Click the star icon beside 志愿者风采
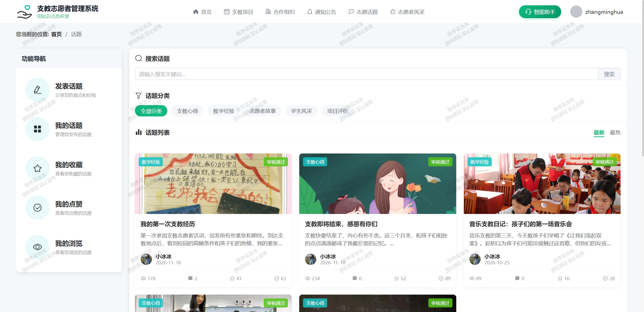Screen dimensions: 644x312 click(x=393, y=12)
